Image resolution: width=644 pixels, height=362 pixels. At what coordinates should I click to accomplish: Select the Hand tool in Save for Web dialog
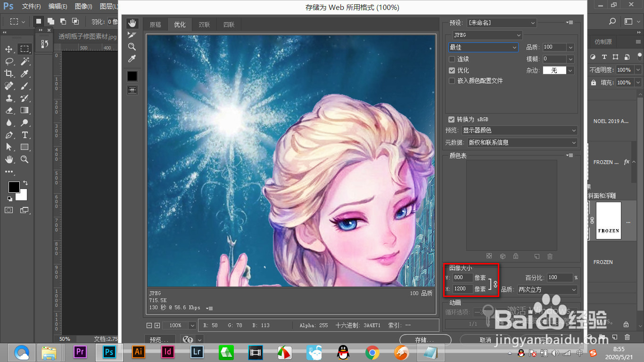pos(132,23)
